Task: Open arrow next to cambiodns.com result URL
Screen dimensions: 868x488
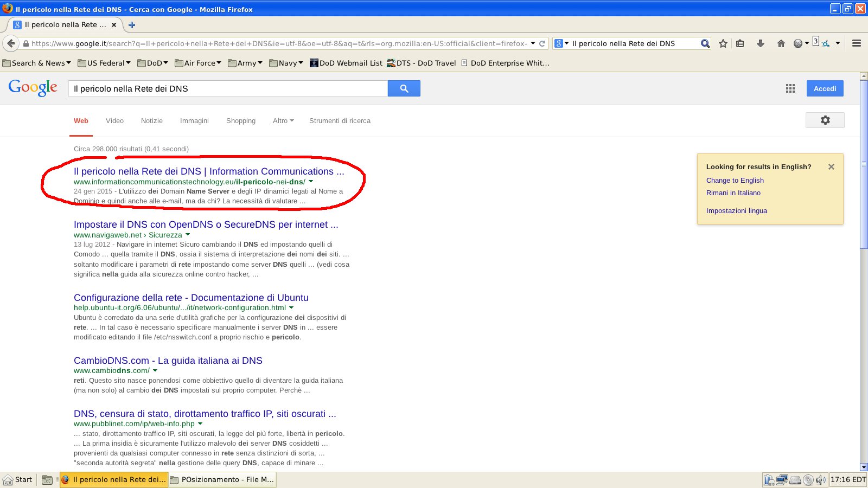Action: coord(155,370)
